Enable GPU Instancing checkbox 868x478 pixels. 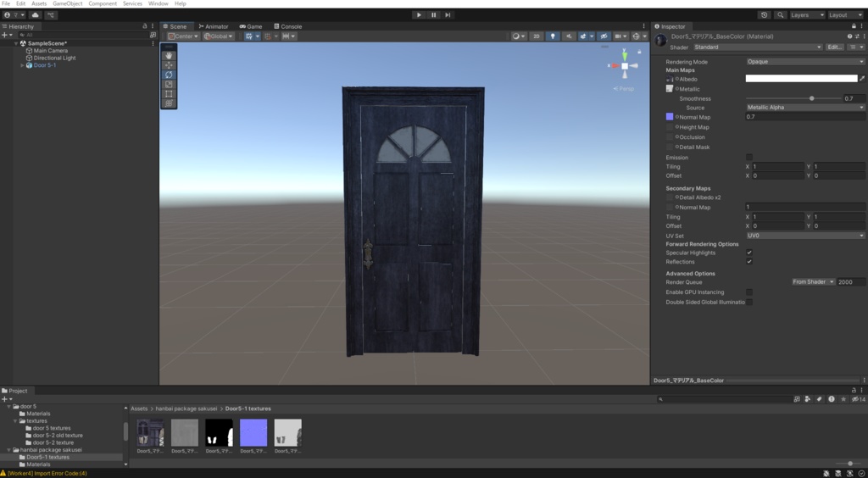749,292
